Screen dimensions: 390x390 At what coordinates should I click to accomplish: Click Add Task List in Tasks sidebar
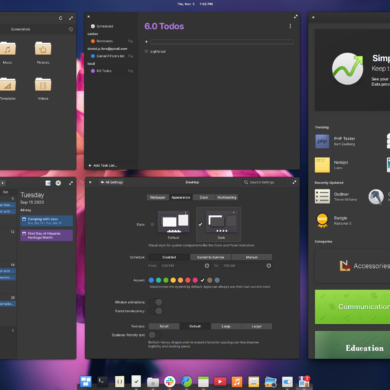click(103, 165)
